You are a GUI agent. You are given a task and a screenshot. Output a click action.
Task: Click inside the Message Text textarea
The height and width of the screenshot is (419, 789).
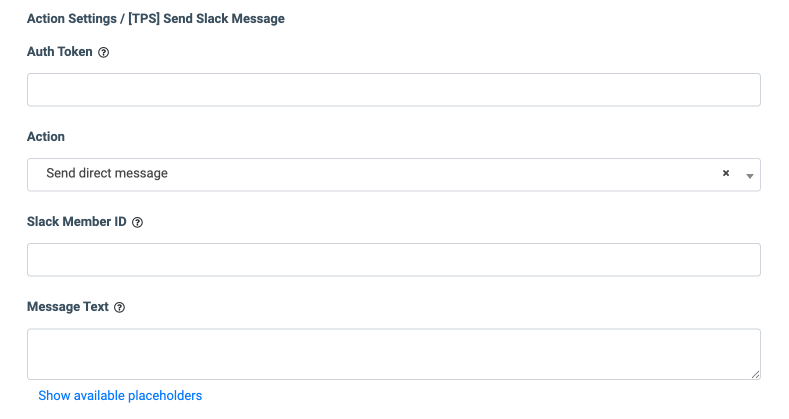pos(393,354)
